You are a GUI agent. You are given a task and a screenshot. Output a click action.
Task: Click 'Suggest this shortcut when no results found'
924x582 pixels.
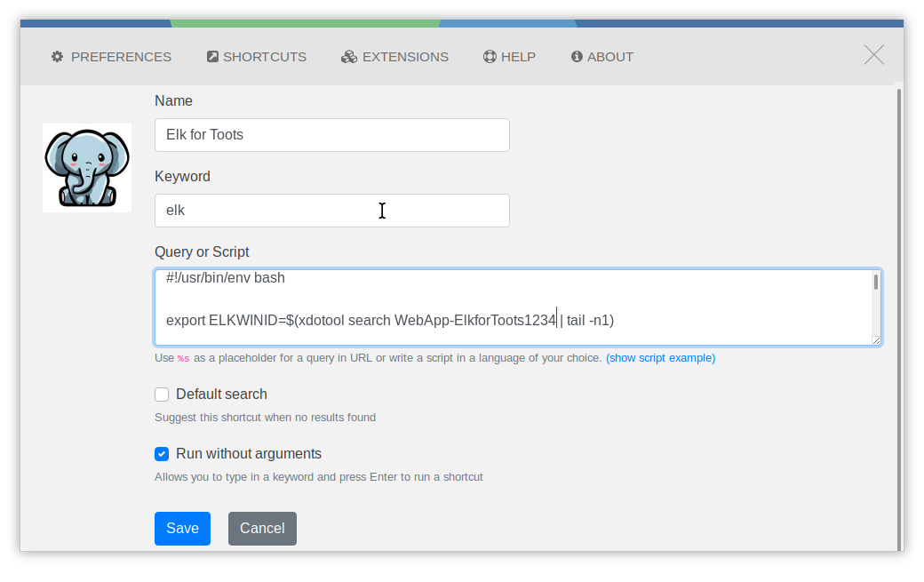(265, 417)
